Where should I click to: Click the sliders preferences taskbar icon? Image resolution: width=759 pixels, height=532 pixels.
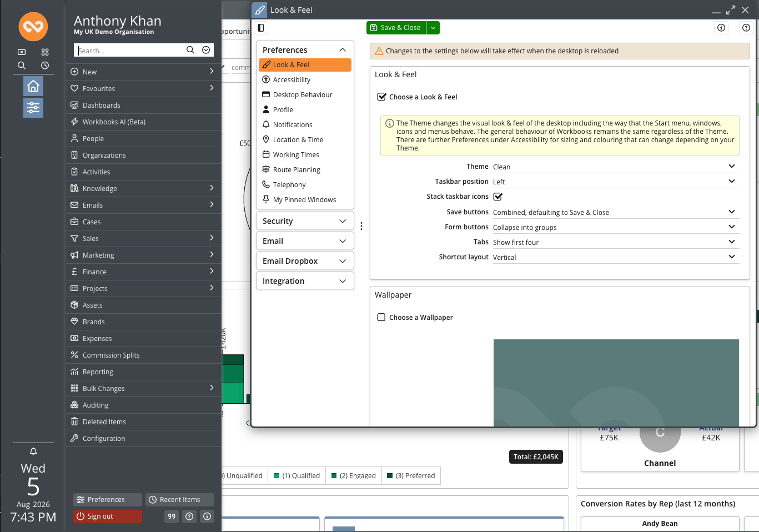click(33, 107)
